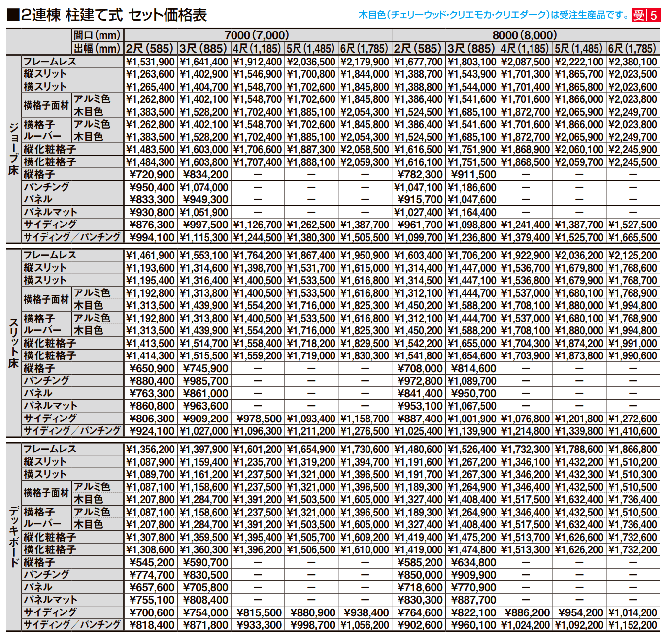Pick the ¥545,200 price cell

click(x=152, y=562)
